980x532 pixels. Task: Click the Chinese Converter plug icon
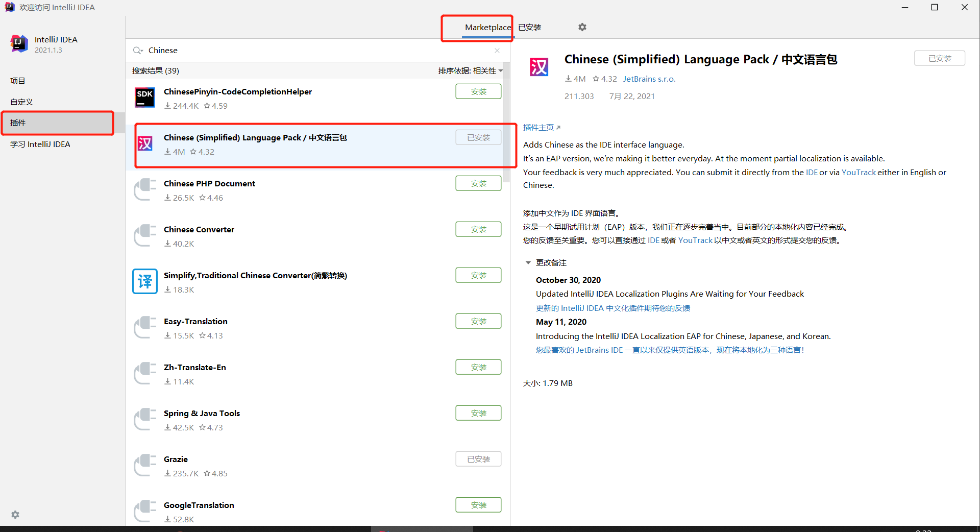145,235
